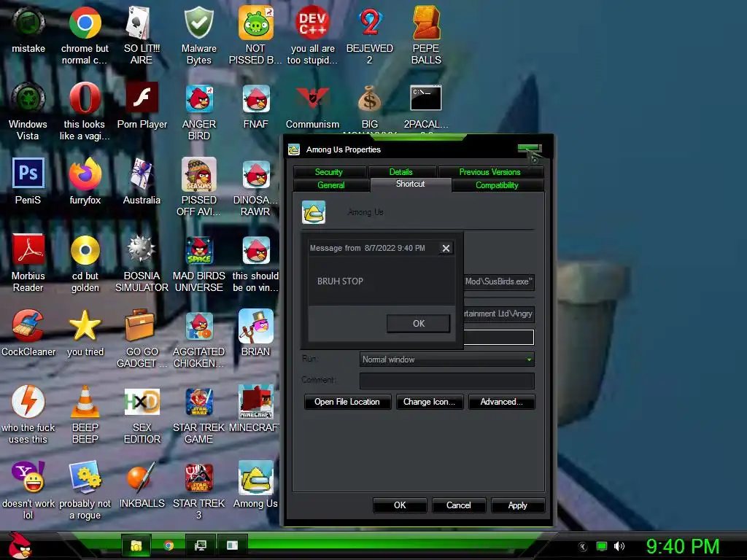
Task: Cancel the Among Us Properties dialog
Action: [459, 506]
